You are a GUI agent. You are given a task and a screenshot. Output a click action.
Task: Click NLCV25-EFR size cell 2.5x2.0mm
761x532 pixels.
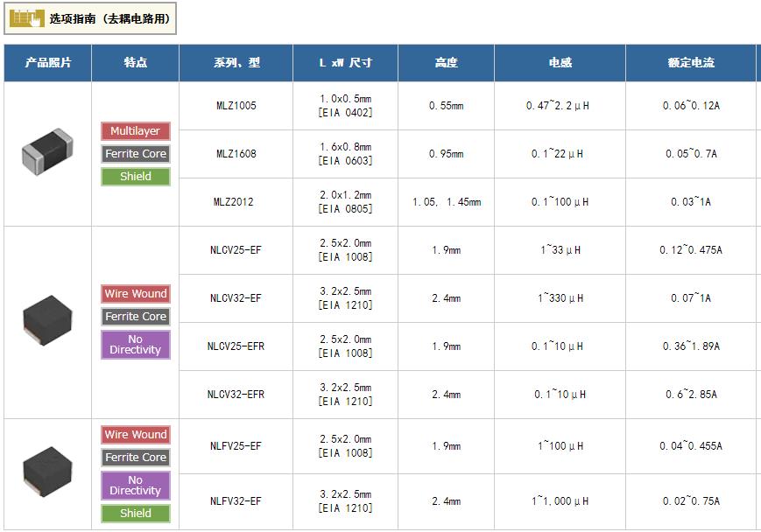(x=346, y=346)
